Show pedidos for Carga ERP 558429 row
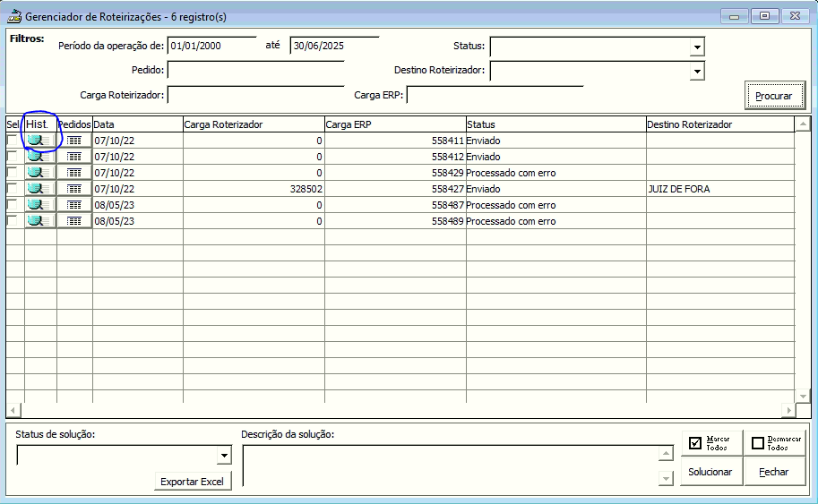This screenshot has width=818, height=504. [74, 173]
